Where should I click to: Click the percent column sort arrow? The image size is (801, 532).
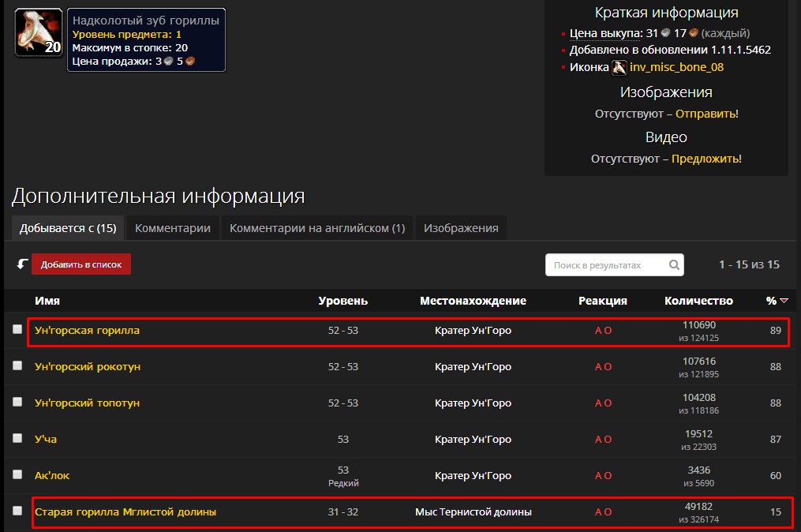(784, 301)
